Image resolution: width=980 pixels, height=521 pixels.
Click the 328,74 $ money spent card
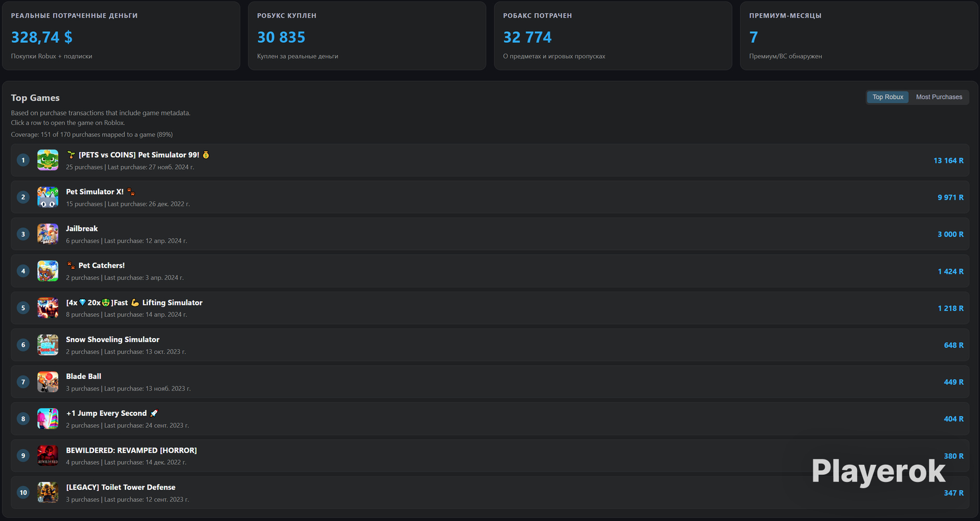(x=121, y=35)
